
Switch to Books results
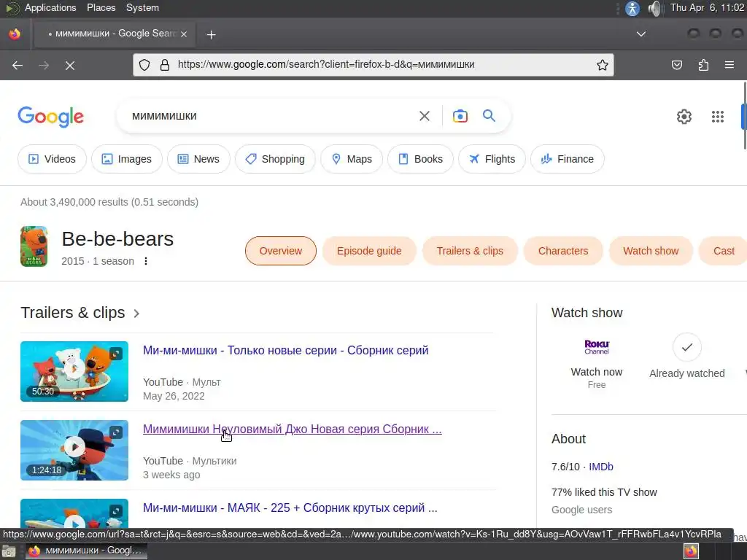[x=421, y=159]
